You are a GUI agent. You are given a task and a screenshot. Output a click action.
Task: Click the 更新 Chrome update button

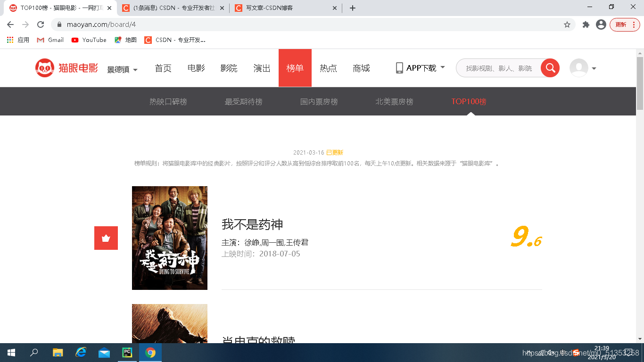tap(621, 25)
